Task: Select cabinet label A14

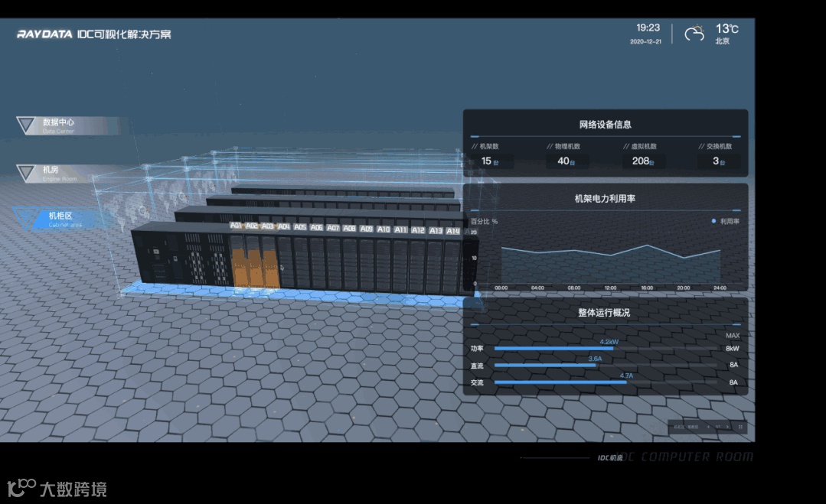Action: point(453,231)
